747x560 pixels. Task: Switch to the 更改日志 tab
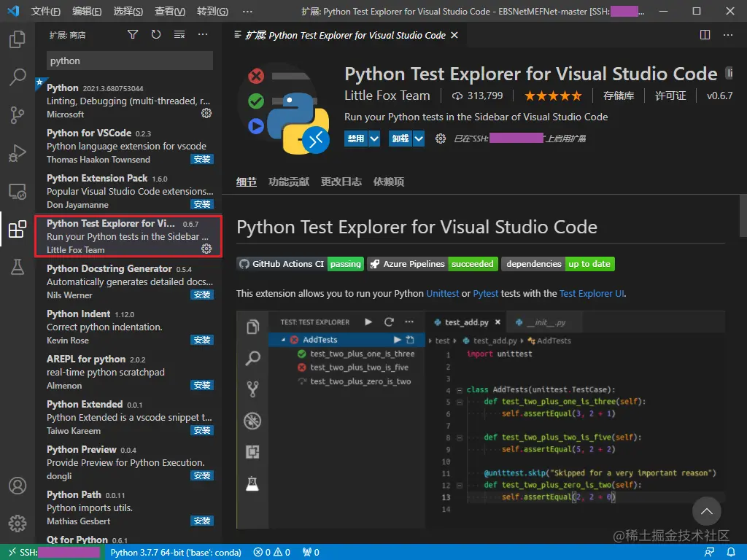pos(341,182)
